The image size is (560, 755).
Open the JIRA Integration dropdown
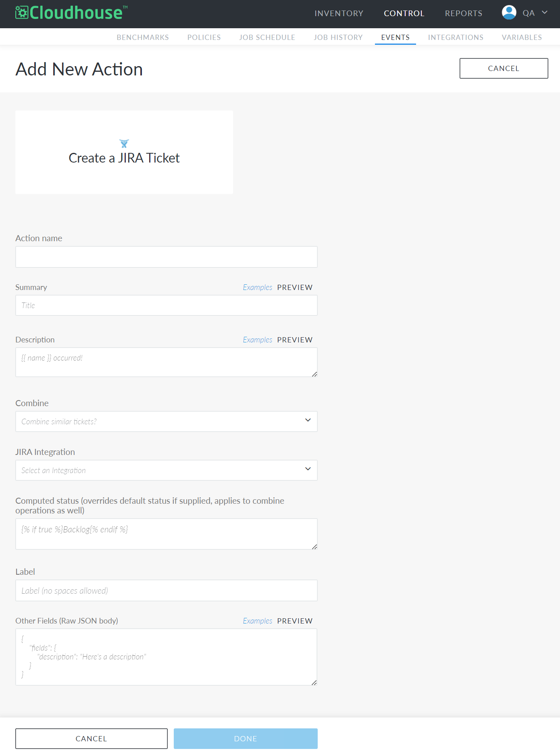coord(167,470)
